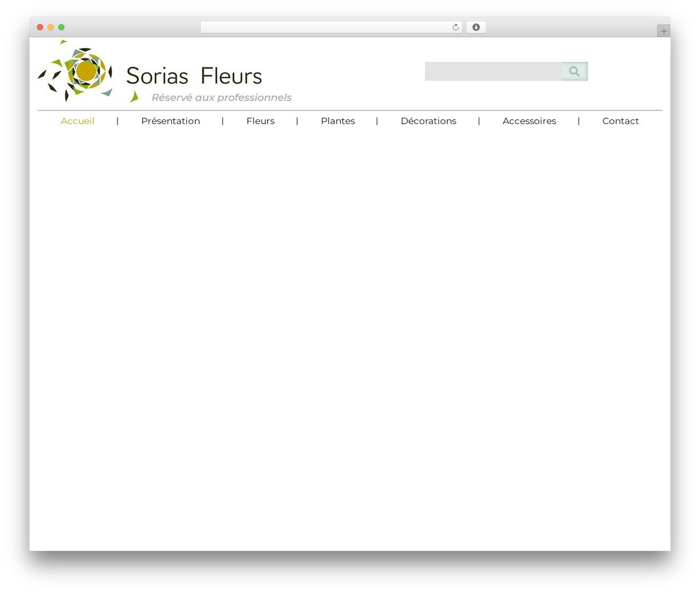Image resolution: width=700 pixels, height=593 pixels.
Task: Go to the Accueil page
Action: [x=78, y=121]
